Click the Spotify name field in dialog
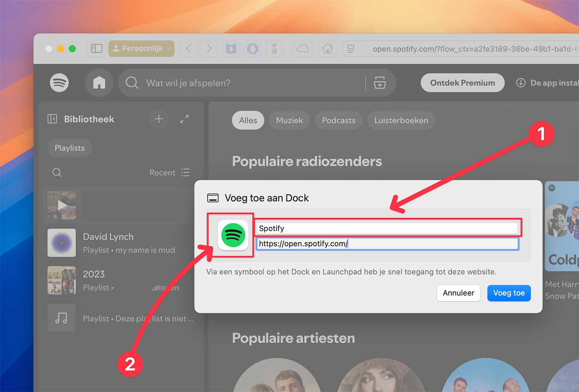 (x=387, y=228)
